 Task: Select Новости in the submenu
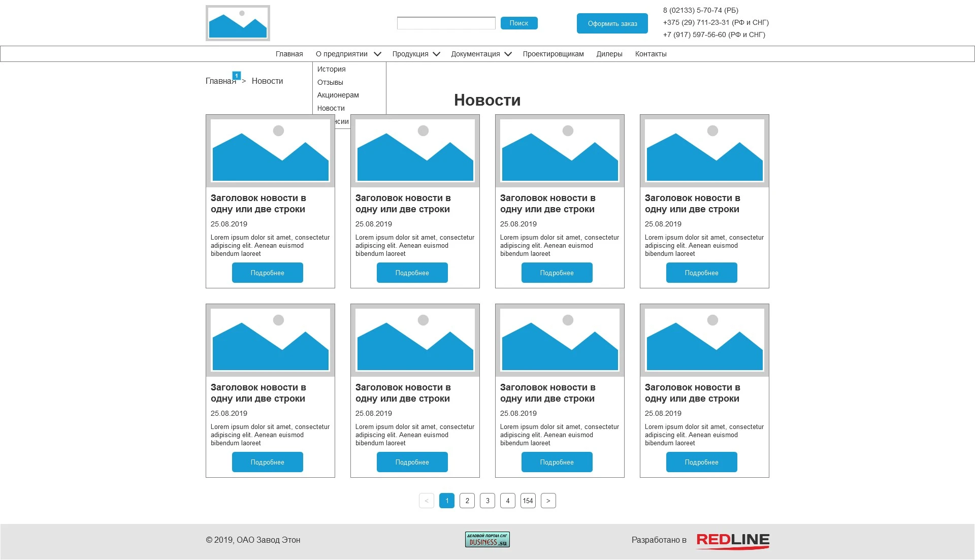pyautogui.click(x=331, y=108)
